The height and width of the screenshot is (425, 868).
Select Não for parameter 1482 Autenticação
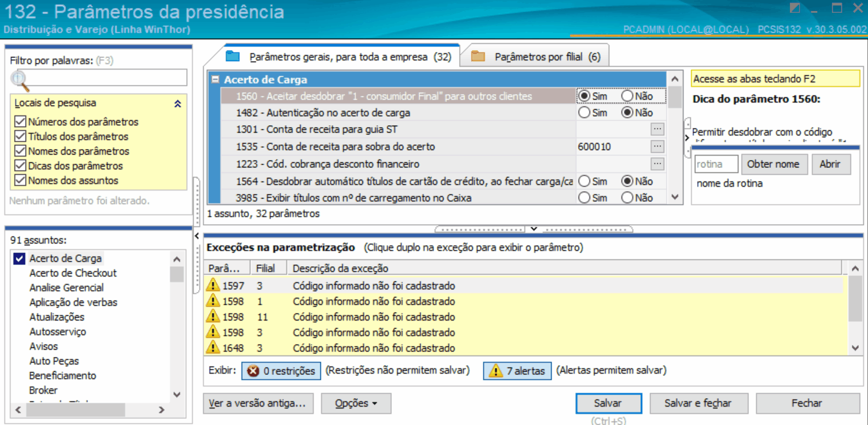[x=627, y=112]
